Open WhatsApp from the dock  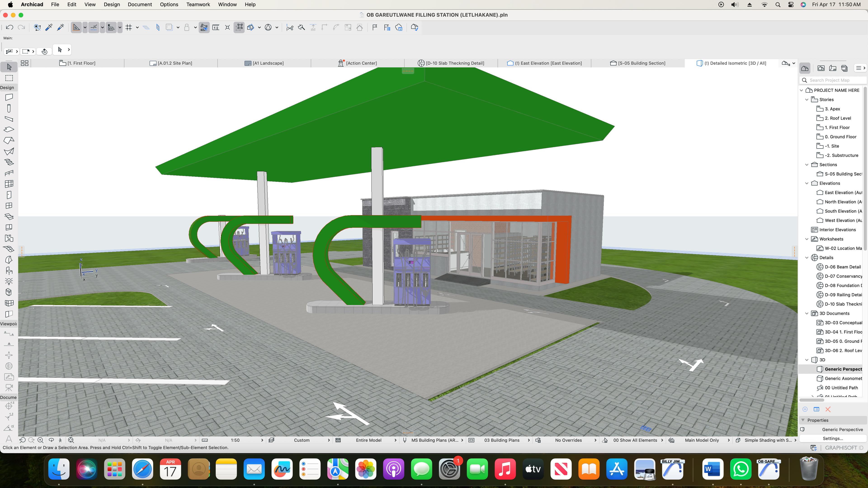pos(741,469)
